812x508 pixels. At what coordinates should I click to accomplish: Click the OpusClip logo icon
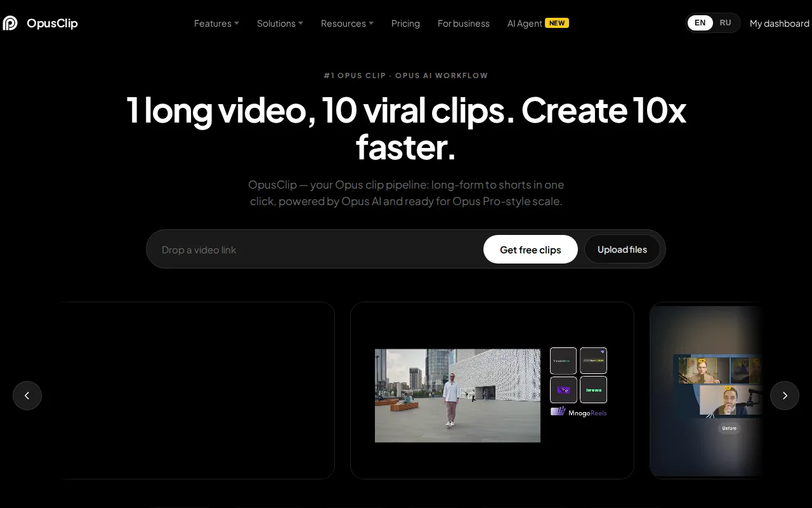click(x=10, y=23)
